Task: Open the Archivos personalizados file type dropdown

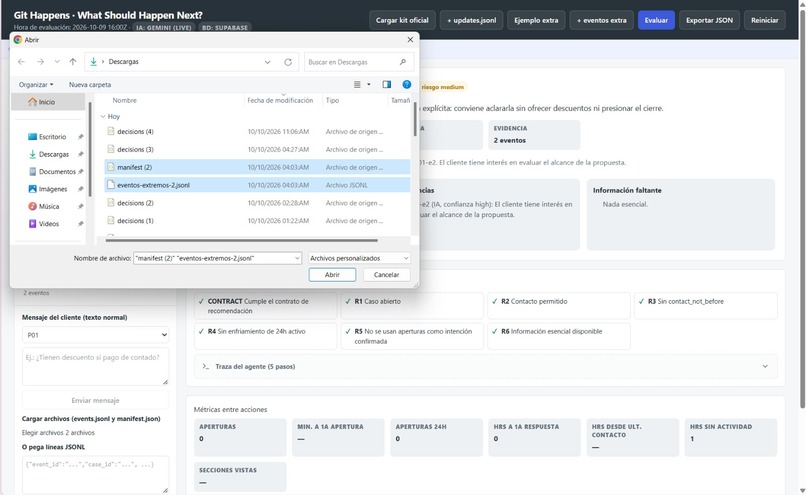Action: (359, 259)
